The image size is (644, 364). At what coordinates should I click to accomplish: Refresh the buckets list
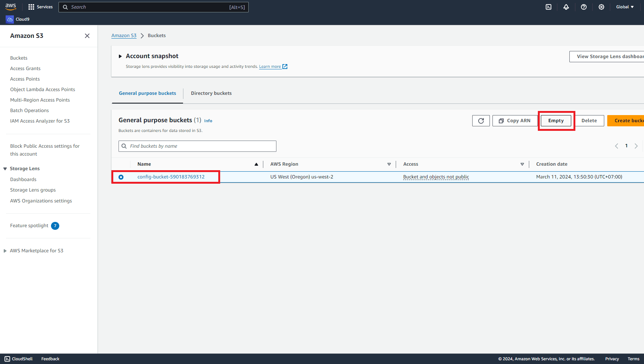(x=481, y=121)
